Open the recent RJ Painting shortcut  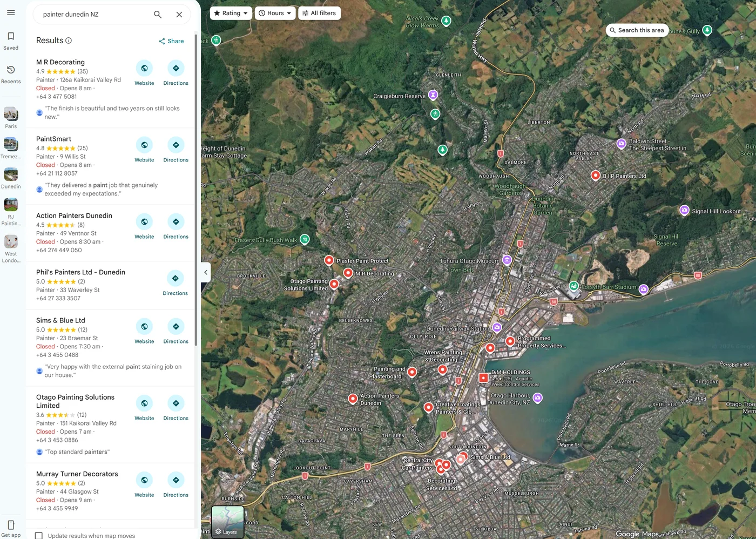tap(11, 212)
